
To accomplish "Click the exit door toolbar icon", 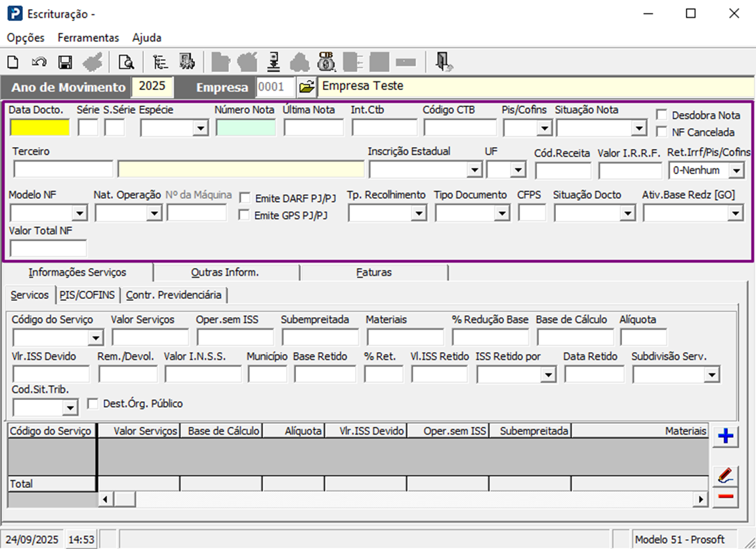I will click(444, 62).
